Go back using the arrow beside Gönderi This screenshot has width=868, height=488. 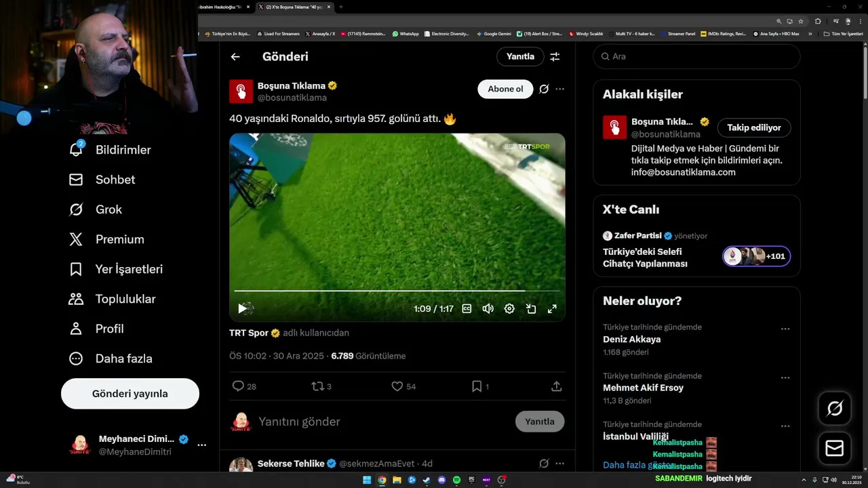point(235,57)
